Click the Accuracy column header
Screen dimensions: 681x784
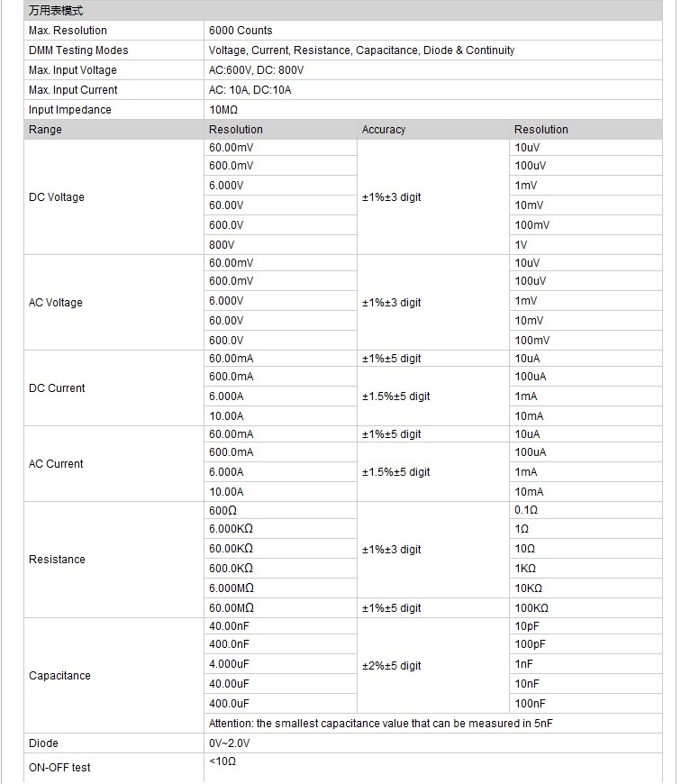coord(384,130)
